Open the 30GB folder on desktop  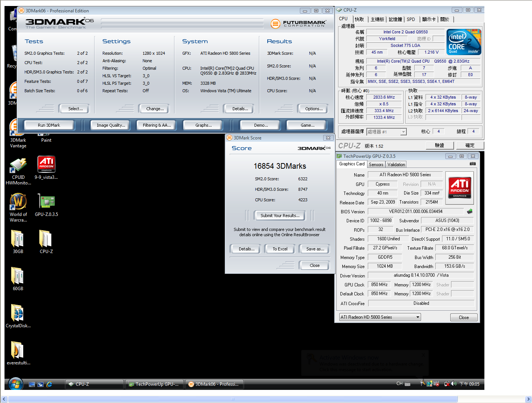point(18,242)
